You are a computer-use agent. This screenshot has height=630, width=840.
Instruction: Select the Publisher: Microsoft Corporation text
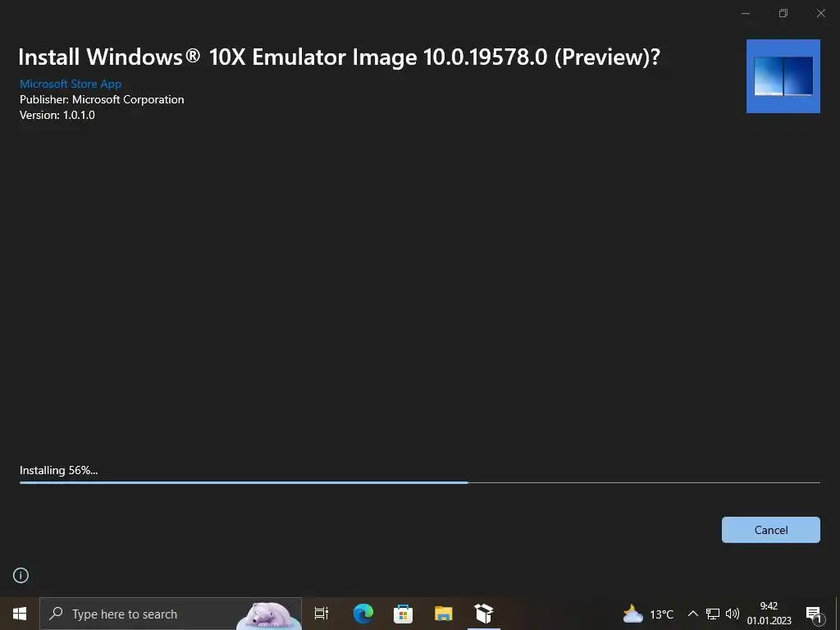point(102,99)
